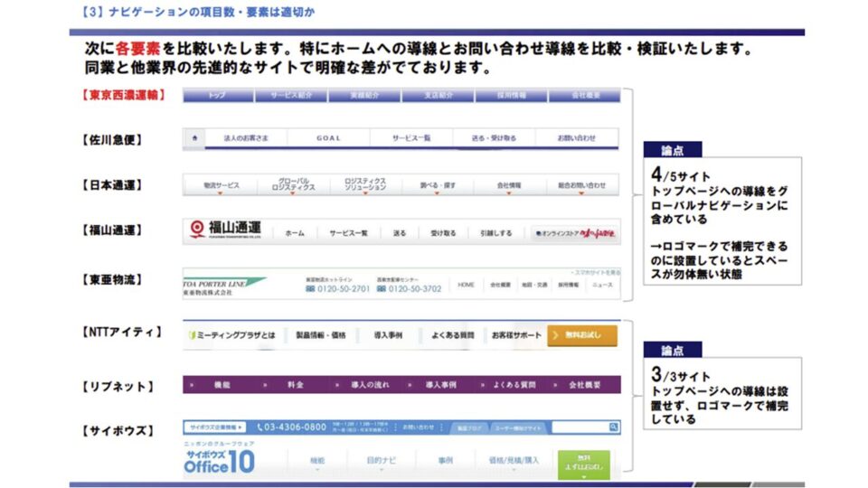Click 会社概要 in purple Ribnet nav
This screenshot has height=488, width=868.
(585, 385)
